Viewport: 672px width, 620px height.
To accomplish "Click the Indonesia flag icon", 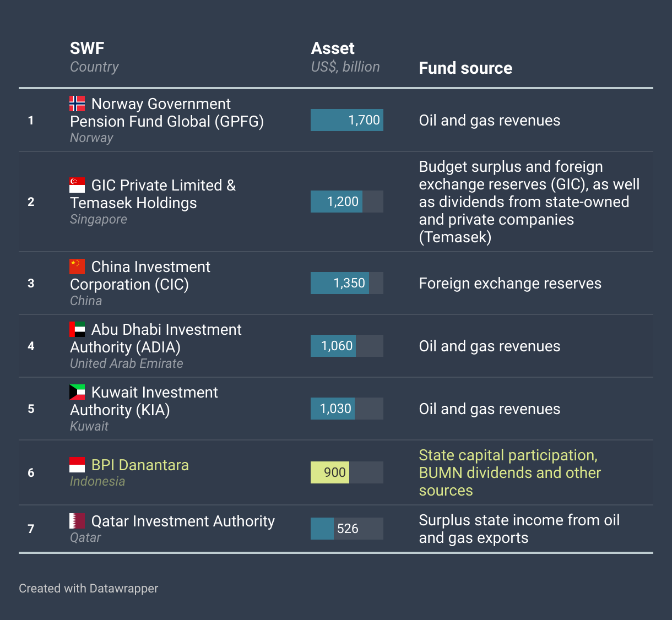I will pos(77,465).
